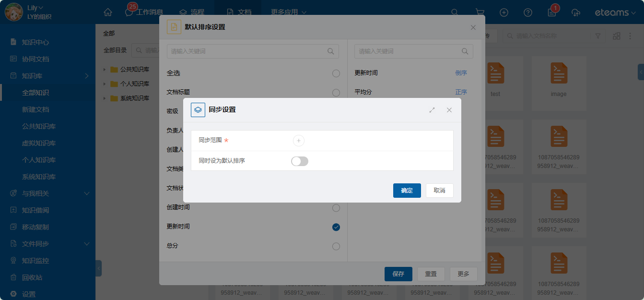Click the cloud download icon
Image resolution: width=644 pixels, height=300 pixels.
pyautogui.click(x=576, y=12)
